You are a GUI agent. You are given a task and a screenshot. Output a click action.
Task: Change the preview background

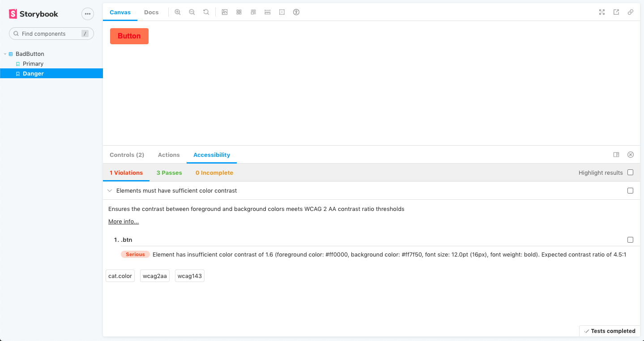[225, 12]
